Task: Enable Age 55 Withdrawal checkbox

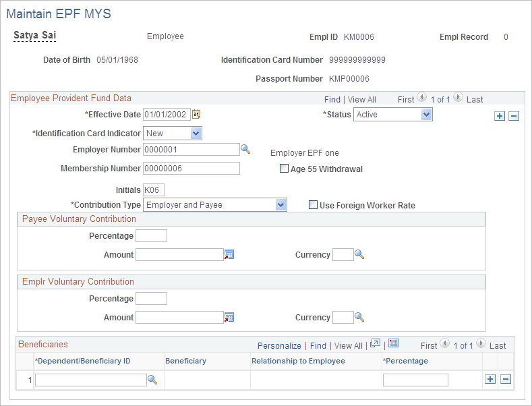Action: pos(284,169)
